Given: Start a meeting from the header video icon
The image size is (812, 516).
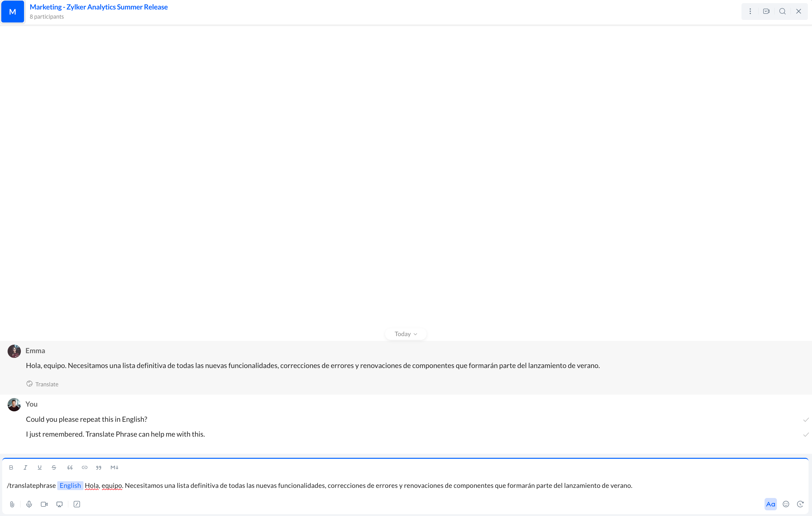Looking at the screenshot, I should click(766, 11).
